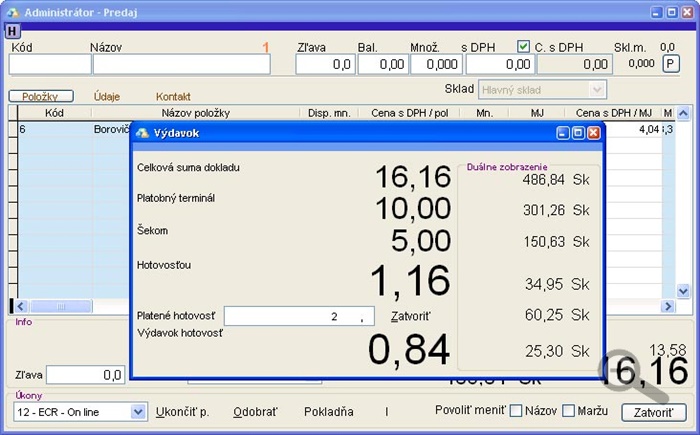Focus the Platené hotovosť input field

(x=298, y=317)
